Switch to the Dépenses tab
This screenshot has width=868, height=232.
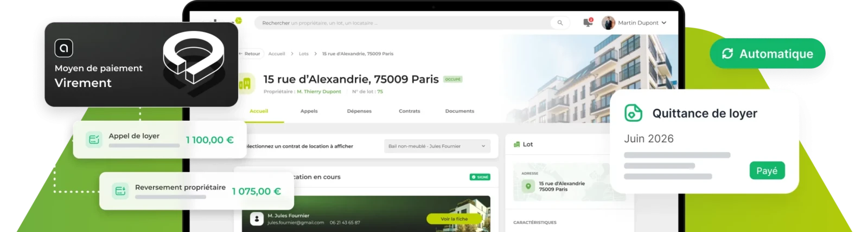coord(359,111)
